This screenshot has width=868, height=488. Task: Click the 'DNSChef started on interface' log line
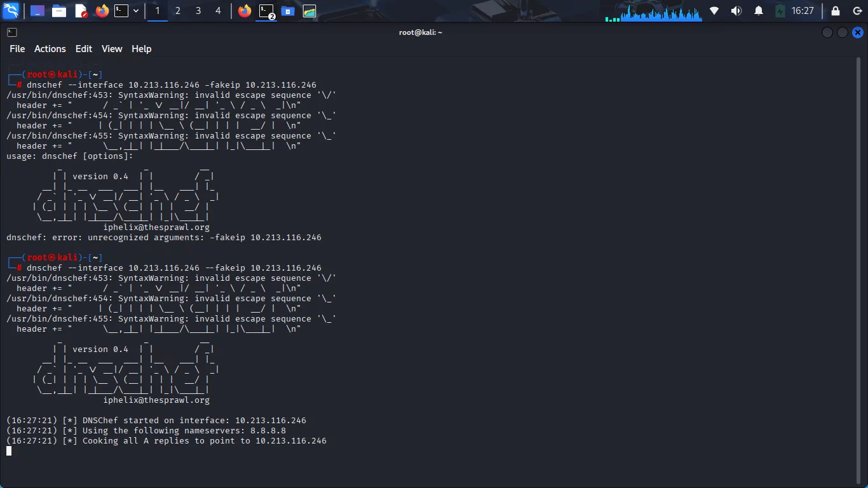pos(156,421)
